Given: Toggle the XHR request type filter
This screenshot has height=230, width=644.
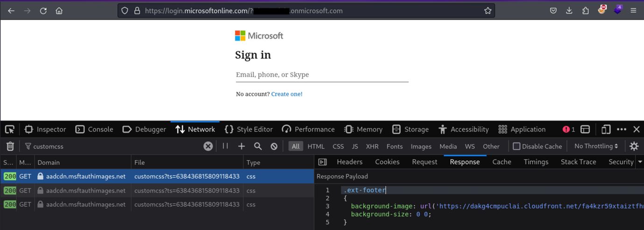Looking at the screenshot, I should click(372, 146).
